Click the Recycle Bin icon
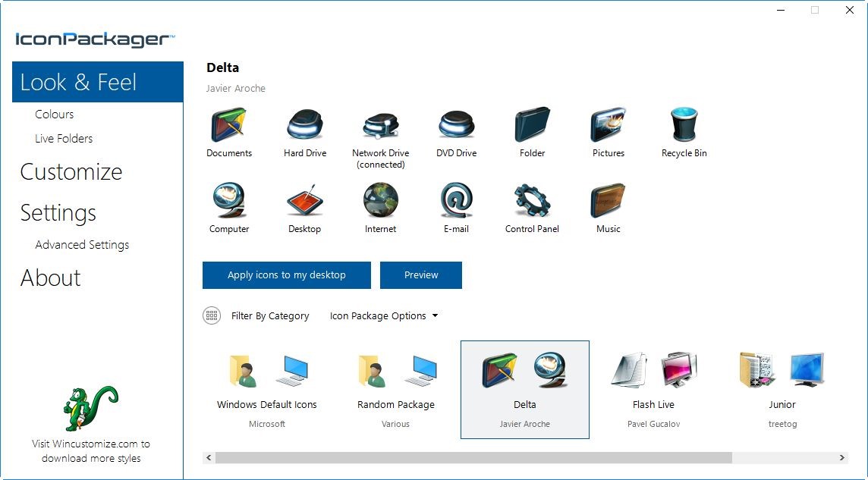Viewport: 868px width, 480px height. pyautogui.click(x=684, y=125)
